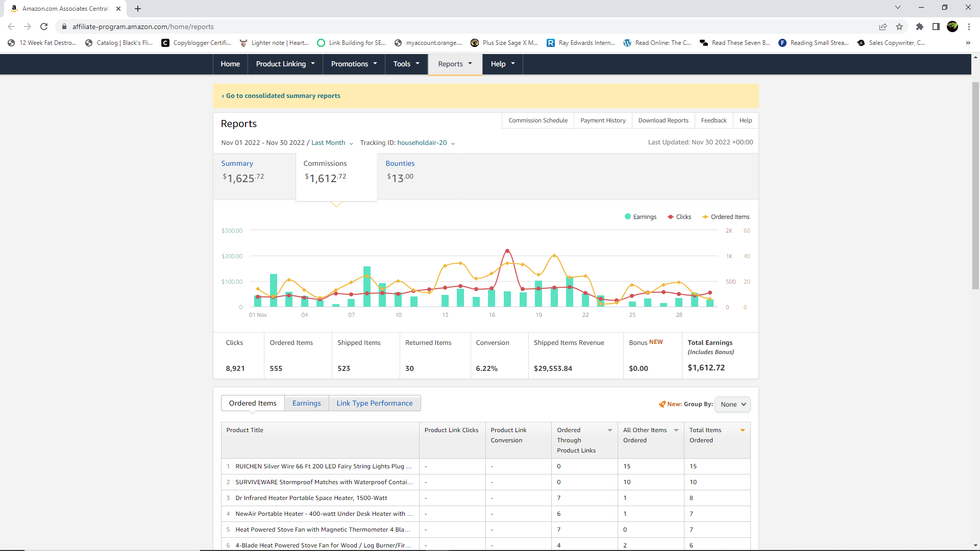980x551 pixels.
Task: Share this page via share icon
Action: click(883, 27)
